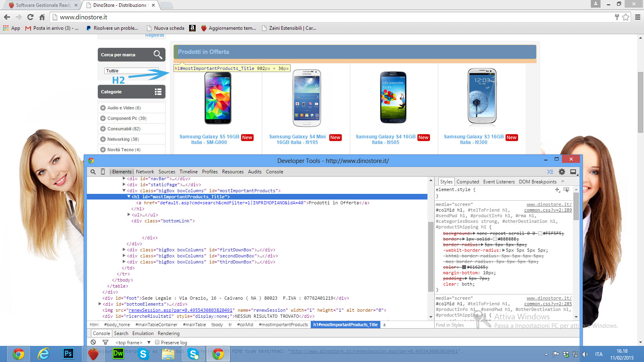Open Samsung Galaxy S3 16GB product link
The width and height of the screenshot is (644, 362).
pos(474,140)
